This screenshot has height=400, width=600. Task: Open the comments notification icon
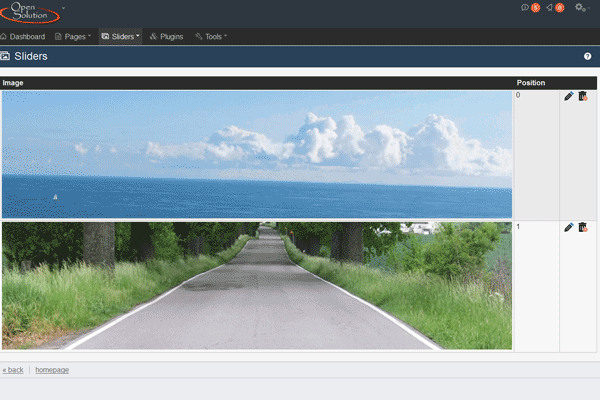click(x=528, y=8)
